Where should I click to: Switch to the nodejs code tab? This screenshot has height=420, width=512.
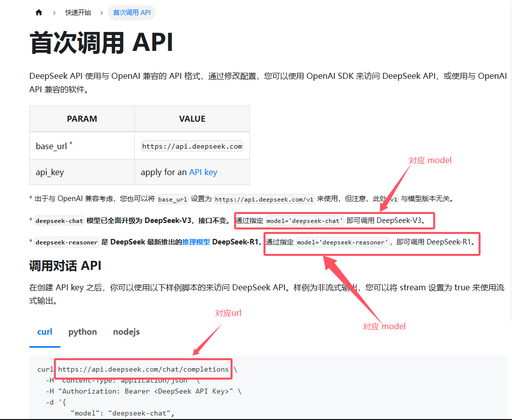click(x=126, y=332)
